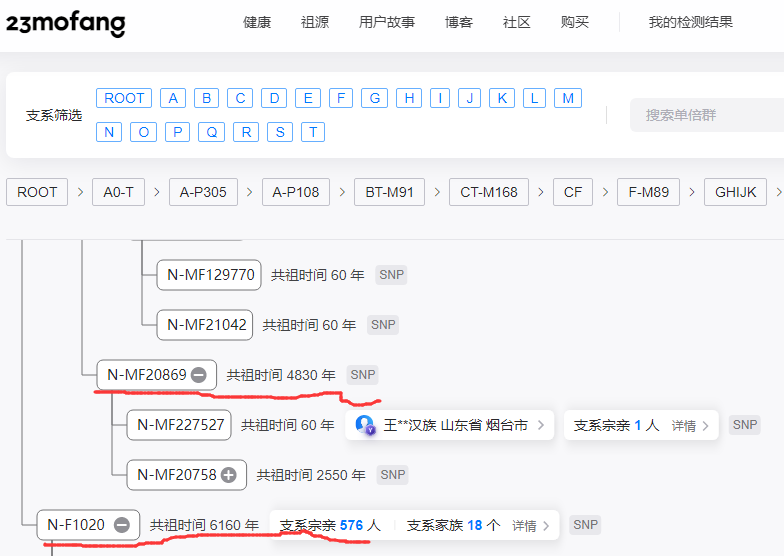Click SNP tag beside N-MF20869
The width and height of the screenshot is (784, 556).
[362, 374]
